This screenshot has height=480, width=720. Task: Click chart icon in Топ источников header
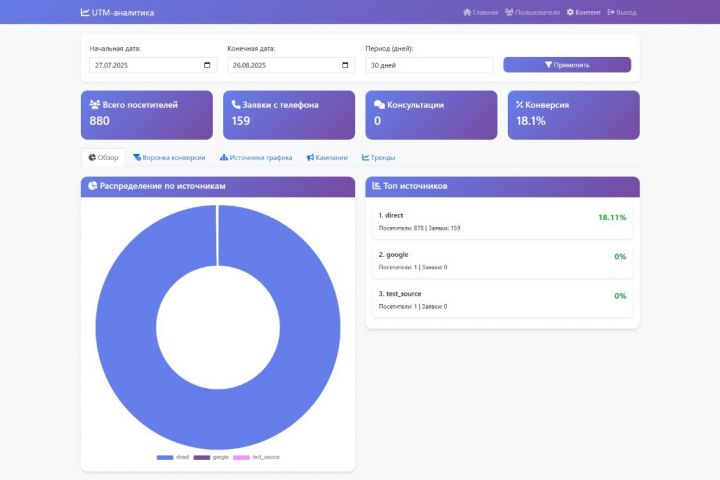(x=377, y=186)
